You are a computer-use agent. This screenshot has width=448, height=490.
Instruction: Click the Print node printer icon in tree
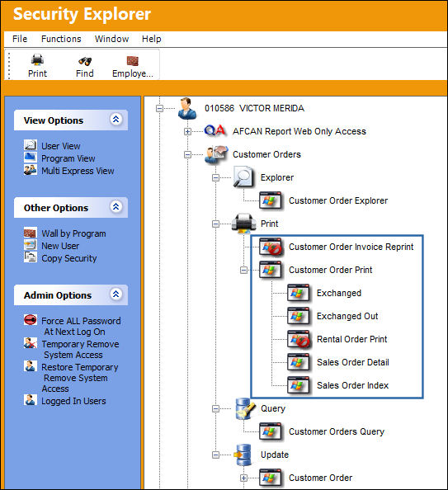[243, 223]
